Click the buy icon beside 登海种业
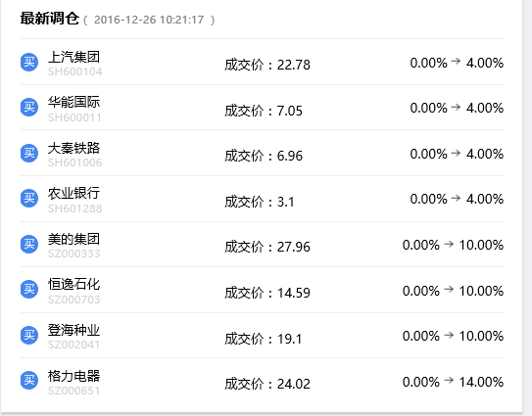 click(x=29, y=335)
